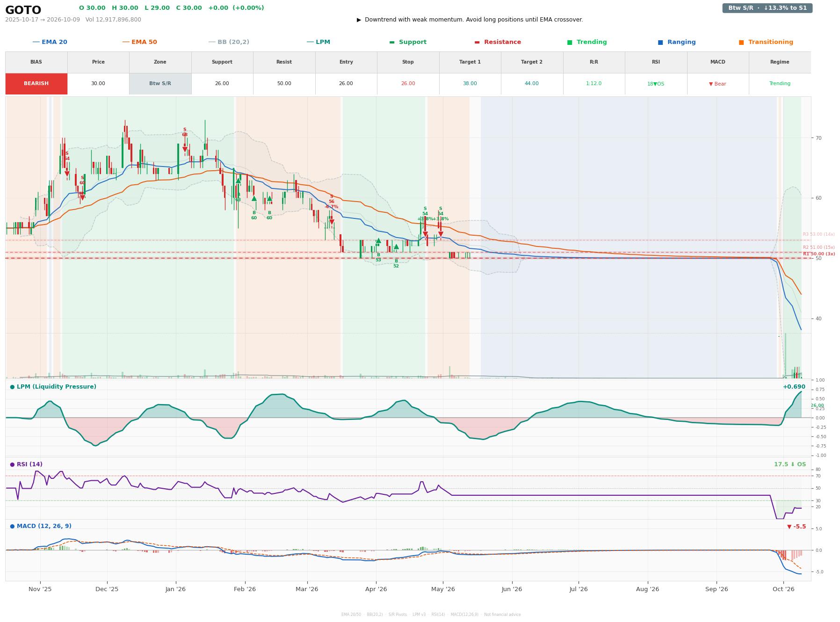
Task: Click the Price value 30.00 cell
Action: pyautogui.click(x=98, y=84)
